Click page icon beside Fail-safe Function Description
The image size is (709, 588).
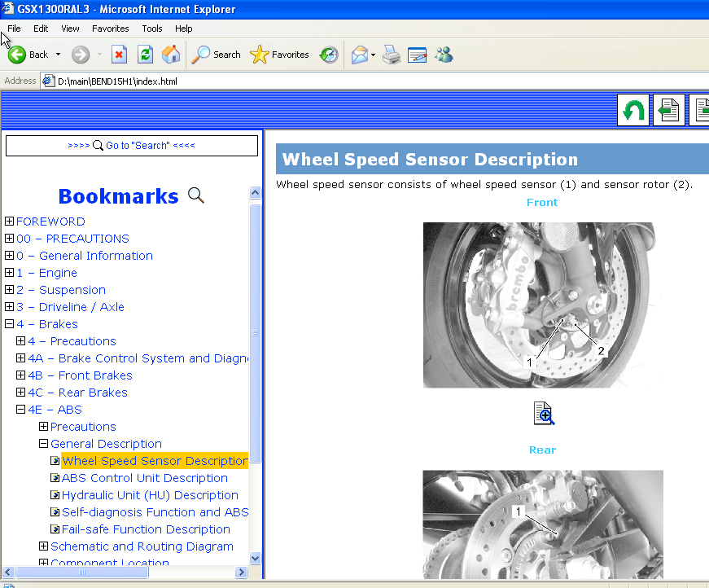[55, 529]
